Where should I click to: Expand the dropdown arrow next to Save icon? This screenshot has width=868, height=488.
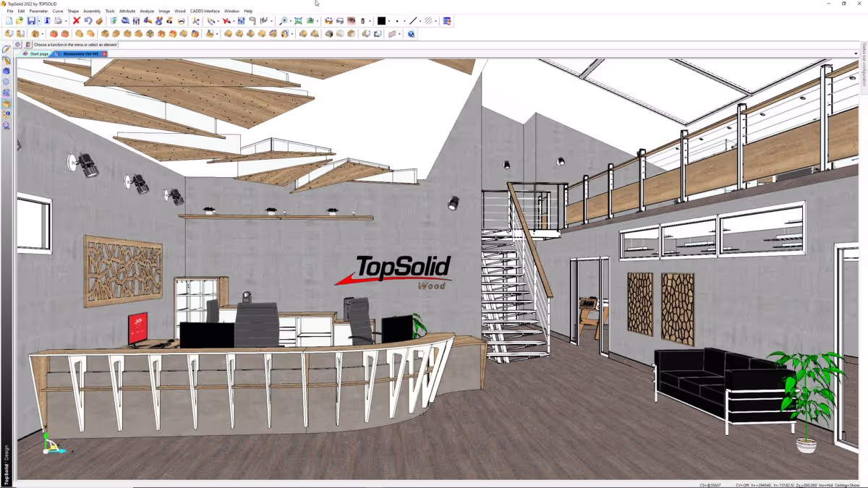click(38, 21)
